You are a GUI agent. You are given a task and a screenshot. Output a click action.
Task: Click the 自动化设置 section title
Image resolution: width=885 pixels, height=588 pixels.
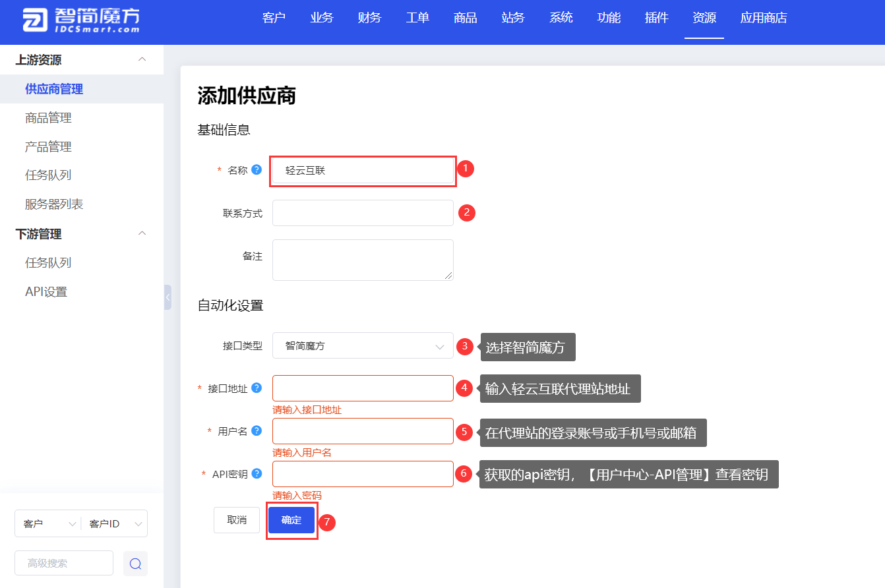230,305
